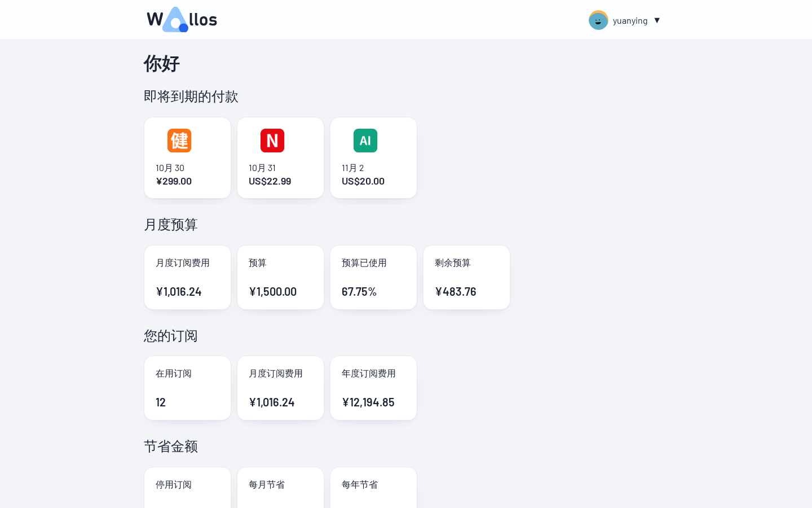The image size is (812, 508).
Task: Click the yuanying user avatar
Action: [598, 20]
